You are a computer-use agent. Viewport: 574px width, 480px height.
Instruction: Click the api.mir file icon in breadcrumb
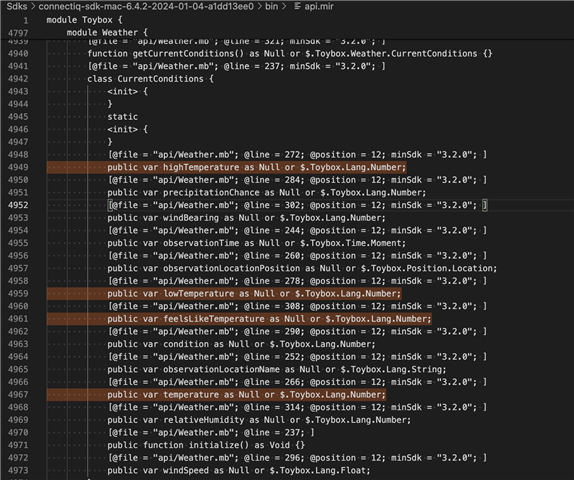coord(297,6)
